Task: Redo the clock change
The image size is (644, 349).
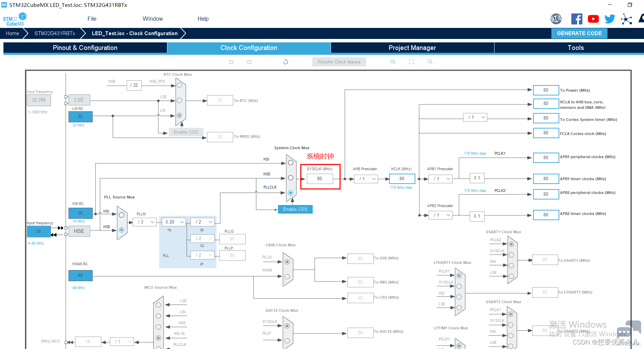Action: click(250, 62)
